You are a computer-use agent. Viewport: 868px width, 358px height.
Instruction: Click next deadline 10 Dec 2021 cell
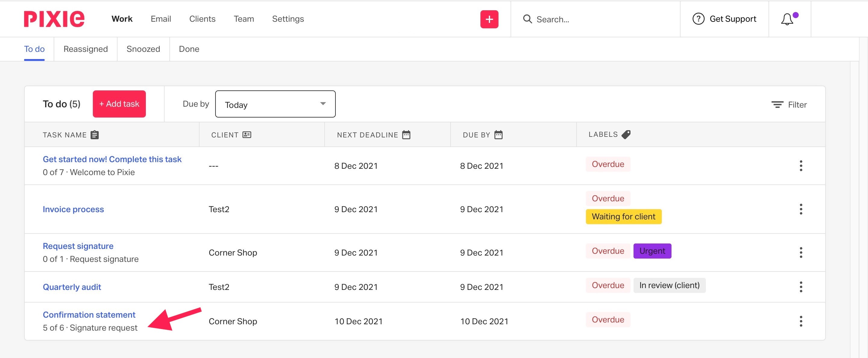click(358, 321)
